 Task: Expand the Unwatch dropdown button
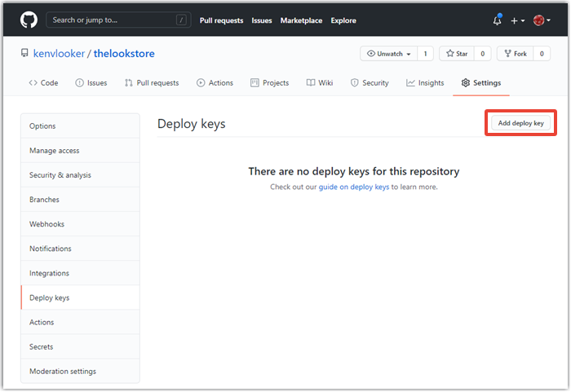coord(387,54)
